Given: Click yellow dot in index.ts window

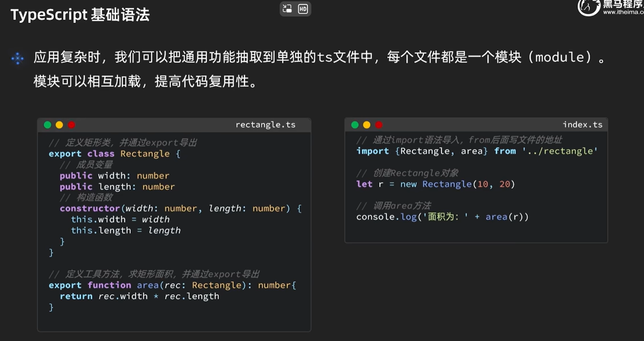Looking at the screenshot, I should (367, 125).
